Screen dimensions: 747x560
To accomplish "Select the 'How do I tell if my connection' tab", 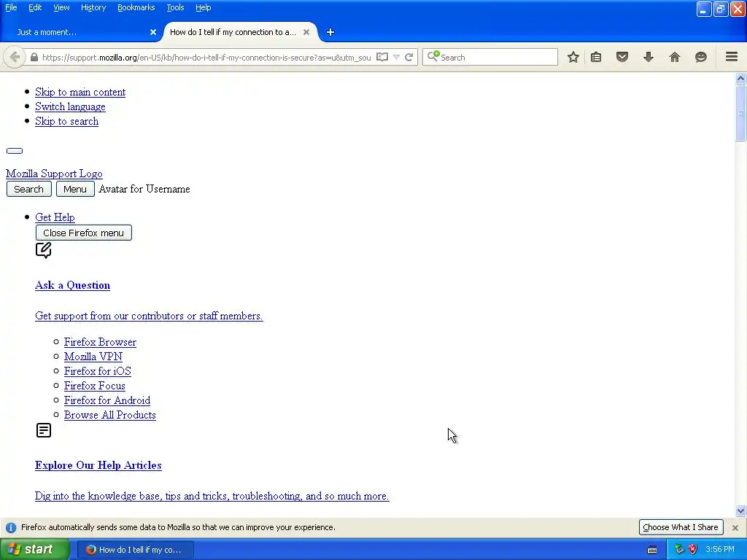I will (x=233, y=32).
